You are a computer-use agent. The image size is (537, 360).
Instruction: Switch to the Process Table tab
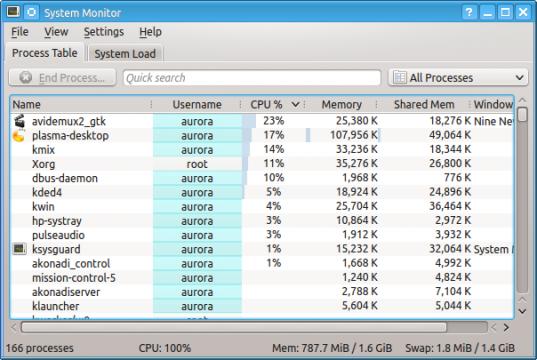point(45,53)
